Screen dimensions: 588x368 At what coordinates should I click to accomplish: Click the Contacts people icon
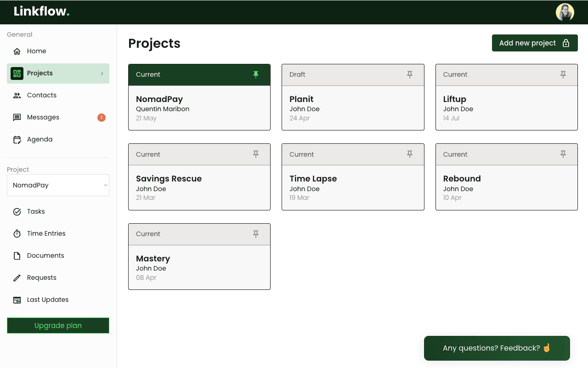[17, 95]
